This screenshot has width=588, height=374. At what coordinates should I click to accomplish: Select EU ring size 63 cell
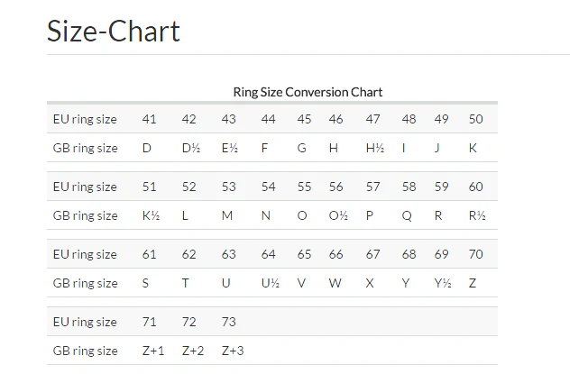(x=228, y=254)
